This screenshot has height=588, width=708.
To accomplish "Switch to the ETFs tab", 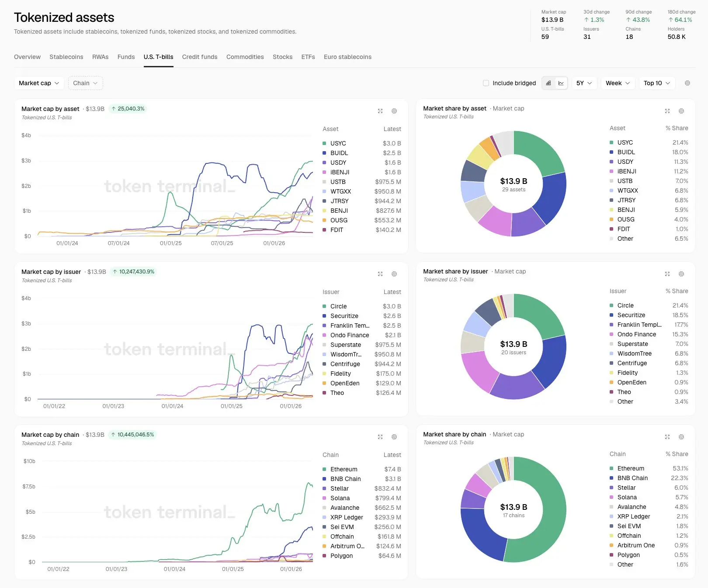I will click(x=308, y=57).
